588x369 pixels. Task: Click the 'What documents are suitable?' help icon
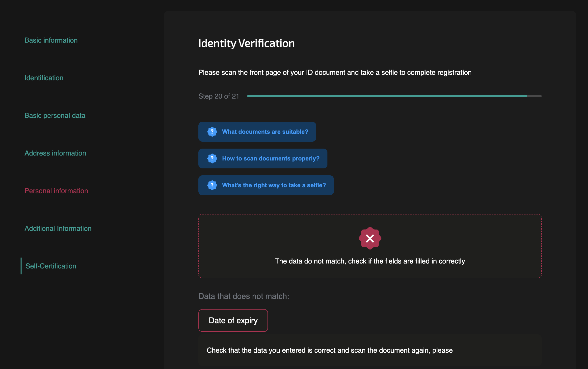[212, 131]
